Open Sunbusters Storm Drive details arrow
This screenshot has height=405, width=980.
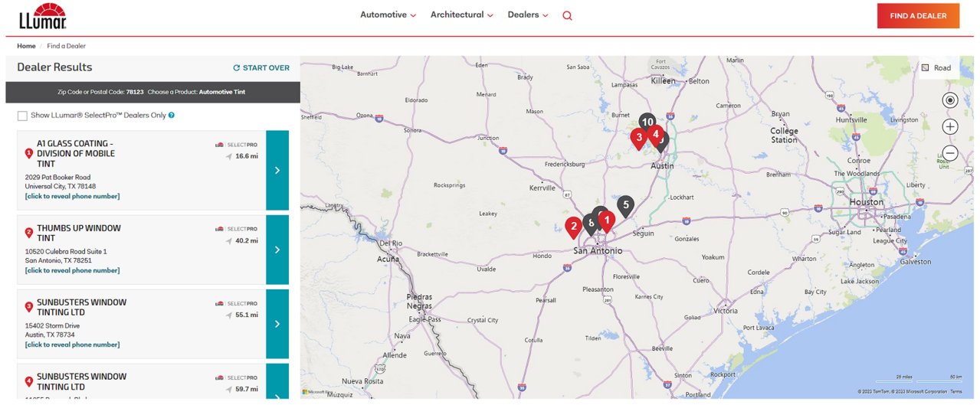277,324
